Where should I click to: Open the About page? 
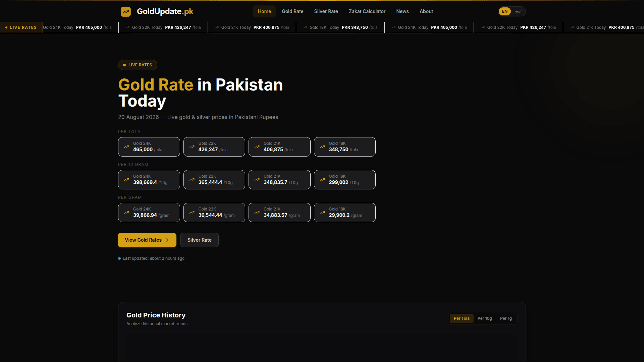pyautogui.click(x=426, y=11)
